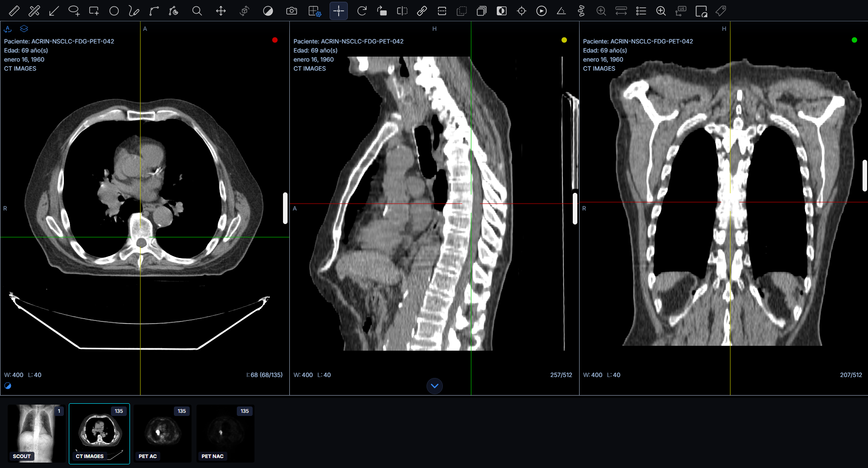Load the PET AC series thumbnail
The image size is (868, 468).
tap(162, 433)
